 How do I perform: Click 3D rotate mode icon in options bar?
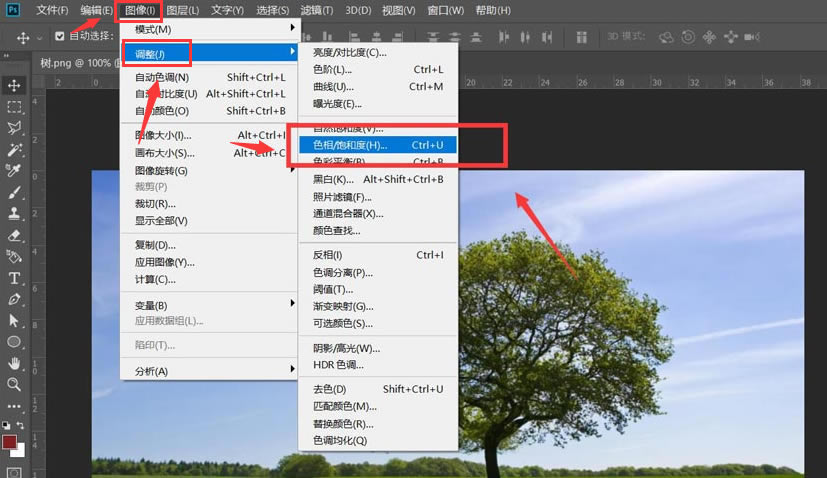666,37
